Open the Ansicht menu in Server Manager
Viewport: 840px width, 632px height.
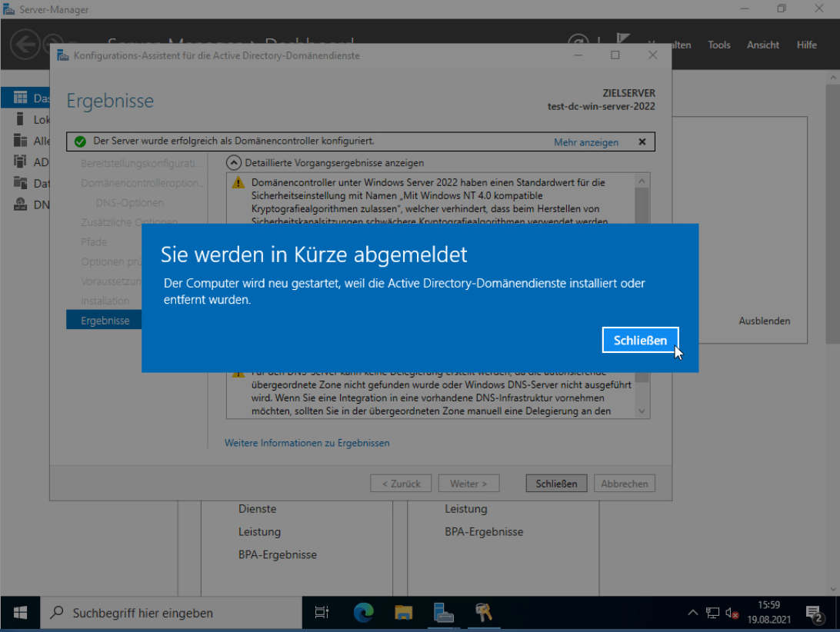(x=763, y=45)
